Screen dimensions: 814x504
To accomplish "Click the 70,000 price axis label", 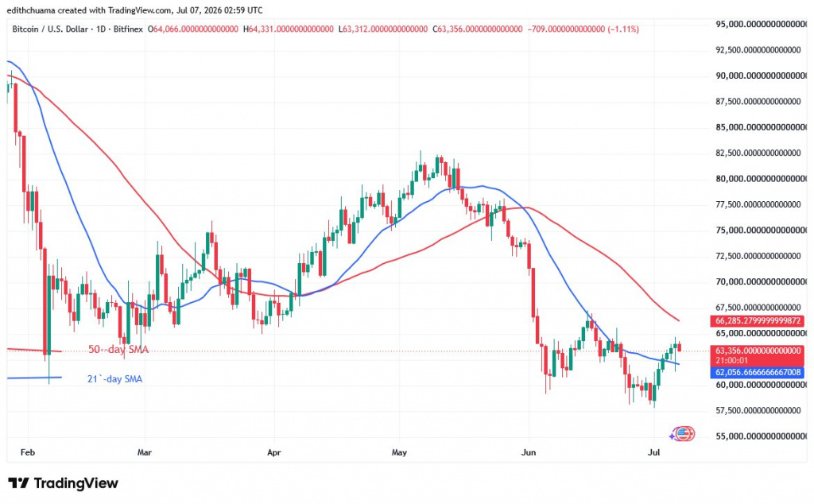I will point(761,282).
